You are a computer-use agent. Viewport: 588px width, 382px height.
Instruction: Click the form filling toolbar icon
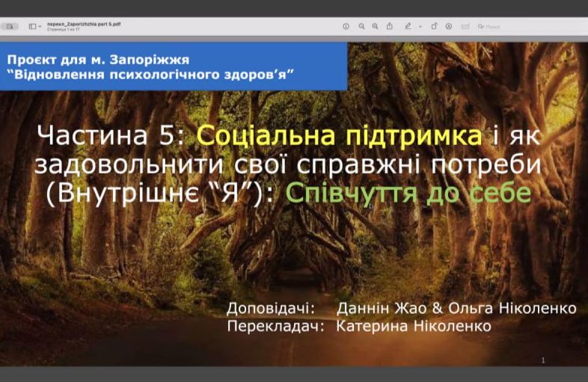(465, 27)
